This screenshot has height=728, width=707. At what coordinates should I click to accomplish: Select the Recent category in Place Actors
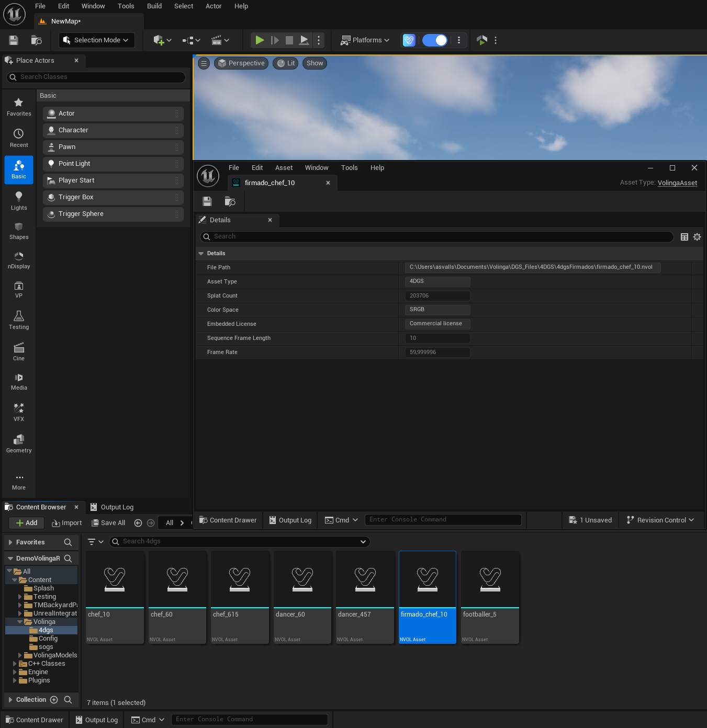pyautogui.click(x=19, y=139)
